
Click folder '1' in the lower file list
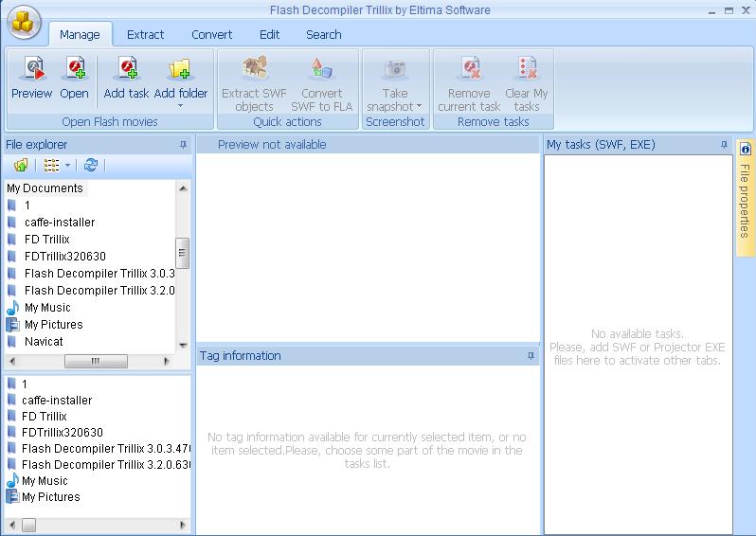(x=25, y=384)
